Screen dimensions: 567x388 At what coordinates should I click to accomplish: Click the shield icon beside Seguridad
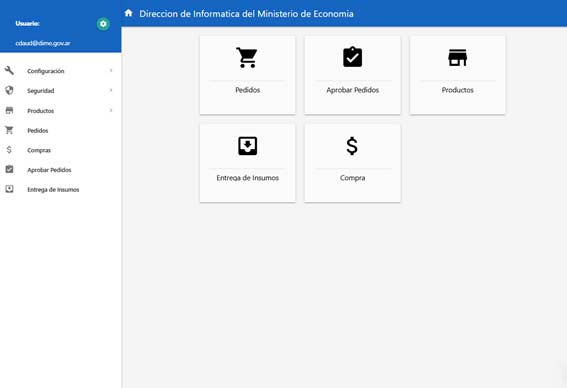coord(9,90)
